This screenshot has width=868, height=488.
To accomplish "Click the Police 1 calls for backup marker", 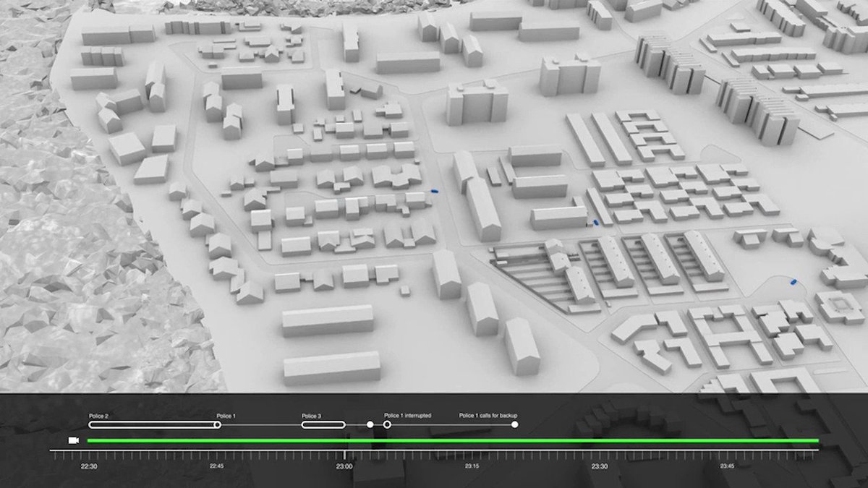I will click(514, 424).
